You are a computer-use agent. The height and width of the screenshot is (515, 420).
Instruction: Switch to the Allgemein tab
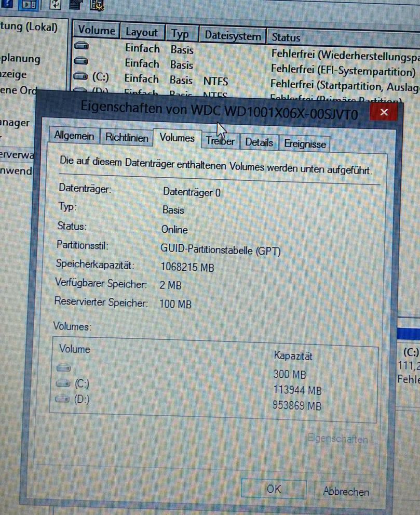(74, 135)
